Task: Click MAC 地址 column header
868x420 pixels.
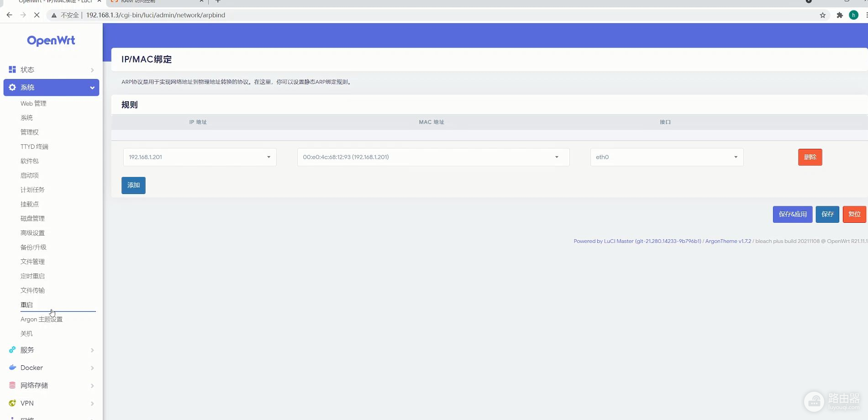Action: point(431,122)
